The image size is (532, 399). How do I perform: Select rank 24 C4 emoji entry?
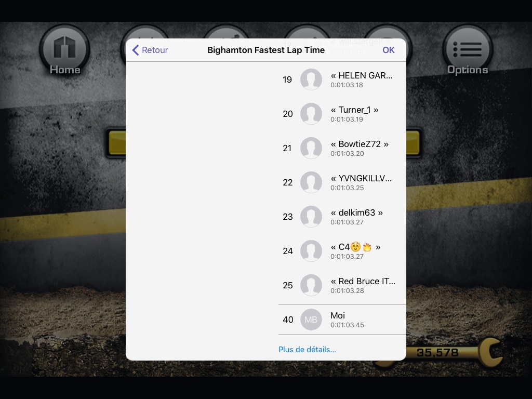[x=342, y=251]
